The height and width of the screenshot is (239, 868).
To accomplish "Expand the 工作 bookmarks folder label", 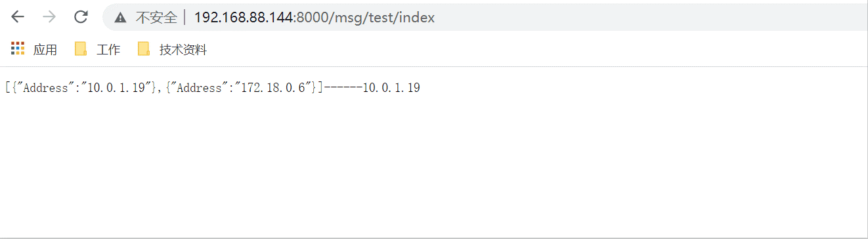I will click(x=108, y=49).
